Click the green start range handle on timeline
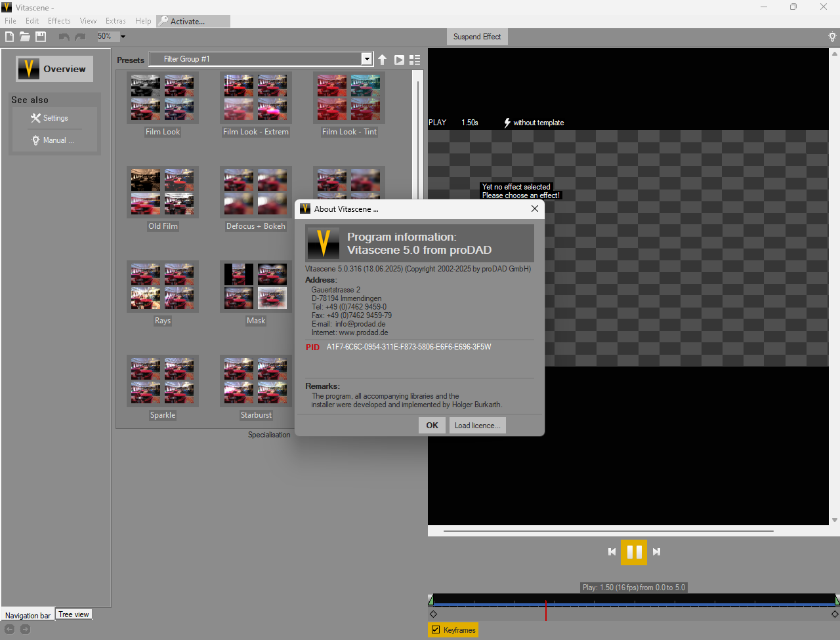 click(x=431, y=600)
